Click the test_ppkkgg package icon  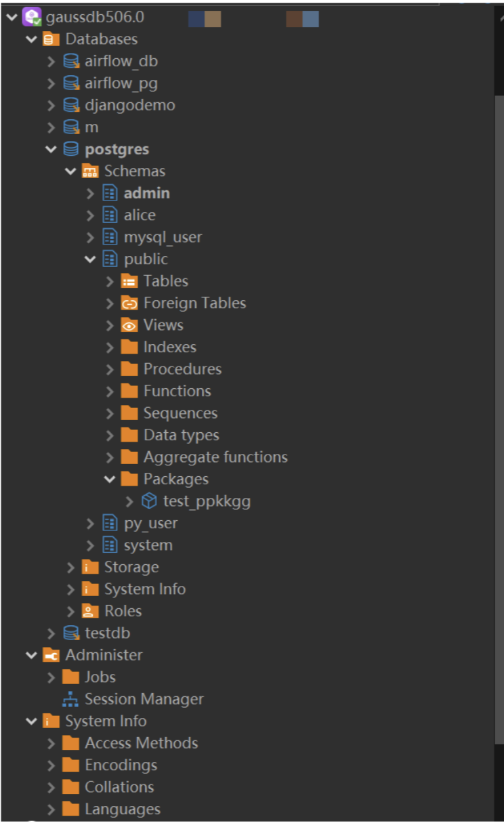(x=149, y=501)
